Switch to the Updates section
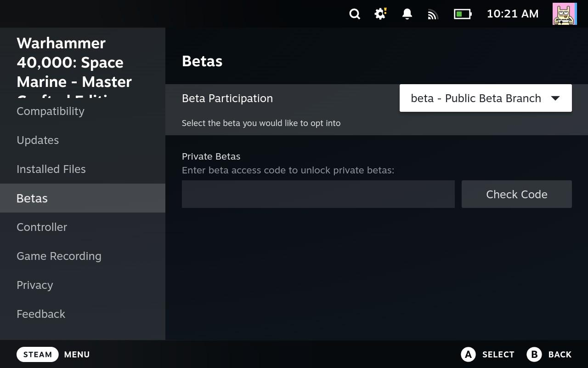 point(38,140)
